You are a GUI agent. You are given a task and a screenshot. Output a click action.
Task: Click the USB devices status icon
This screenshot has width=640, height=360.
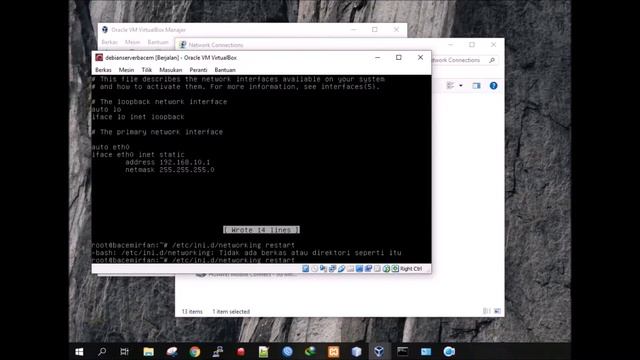(x=341, y=269)
